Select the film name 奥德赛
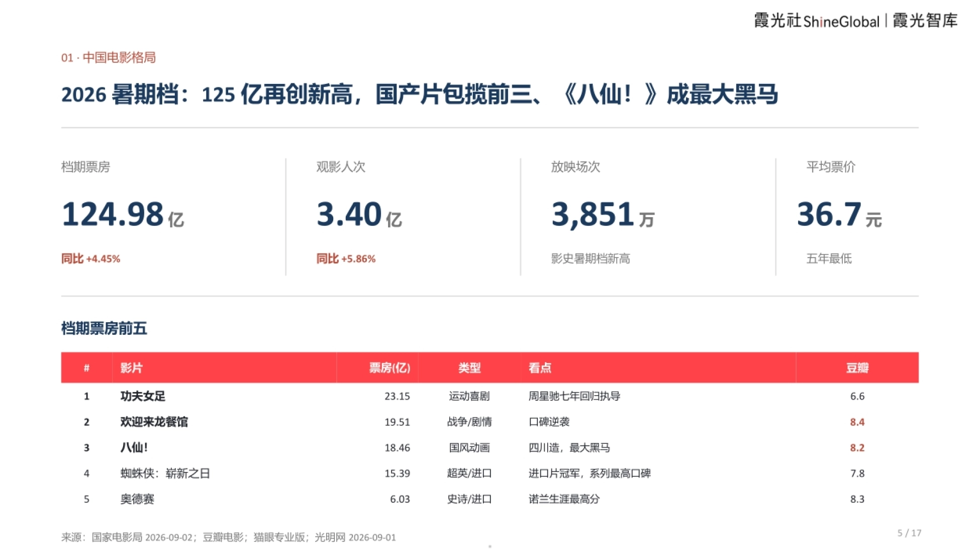The image size is (980, 552). [137, 499]
